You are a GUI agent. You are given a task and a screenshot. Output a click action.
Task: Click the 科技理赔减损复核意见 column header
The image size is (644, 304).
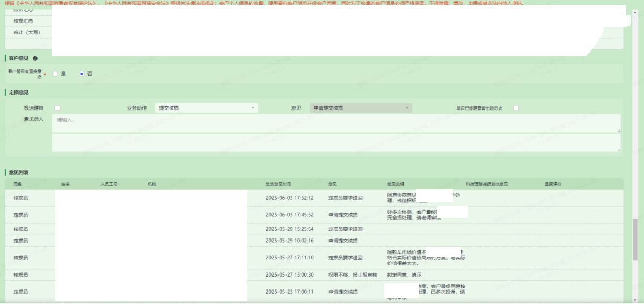487,184
